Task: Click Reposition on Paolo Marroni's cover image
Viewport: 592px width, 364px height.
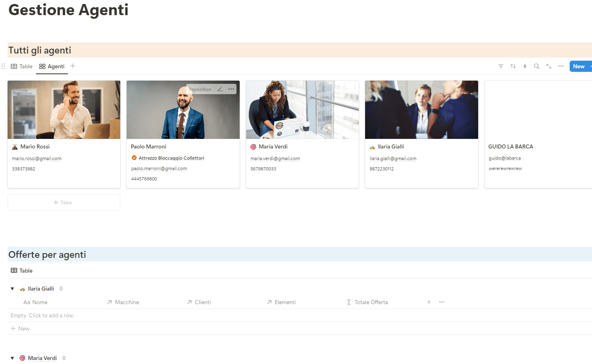Action: point(200,89)
